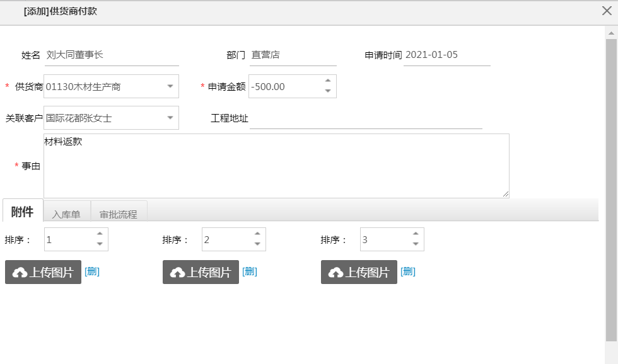This screenshot has height=364, width=618.
Task: Increment the third 排序 value
Action: (415, 234)
